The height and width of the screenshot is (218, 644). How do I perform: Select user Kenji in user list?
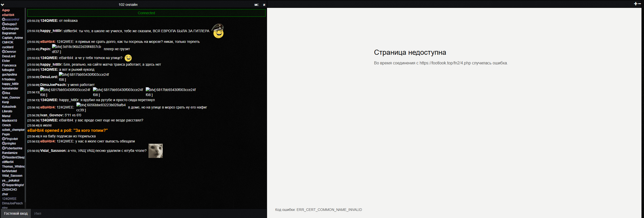pos(5,102)
